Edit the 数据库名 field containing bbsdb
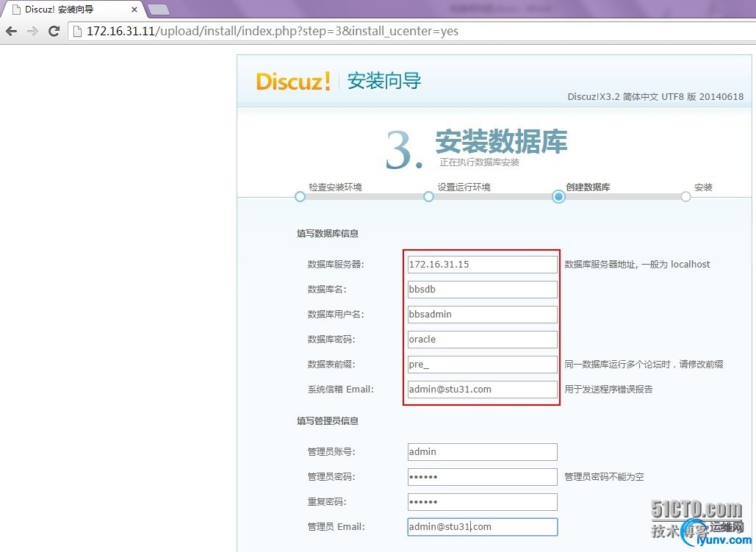The height and width of the screenshot is (552, 756). (x=482, y=290)
